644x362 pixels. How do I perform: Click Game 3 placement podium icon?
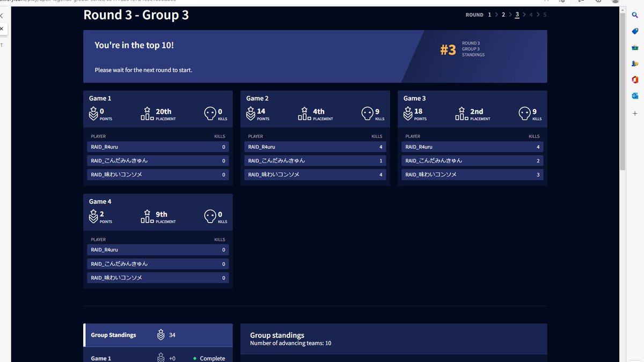pos(462,114)
